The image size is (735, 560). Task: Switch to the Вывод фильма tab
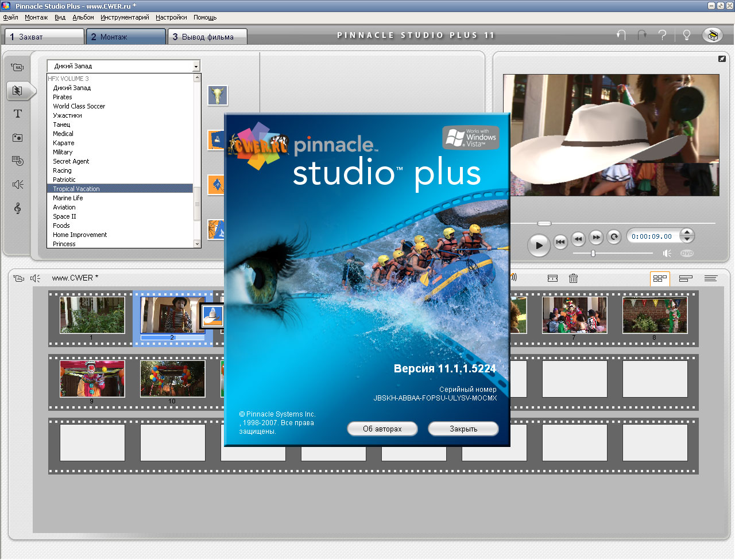coord(207,37)
